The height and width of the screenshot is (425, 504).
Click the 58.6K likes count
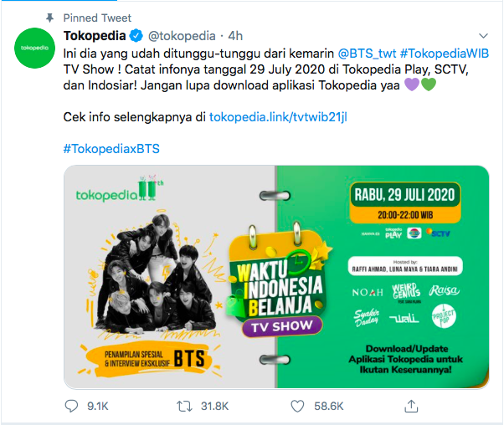point(329,407)
